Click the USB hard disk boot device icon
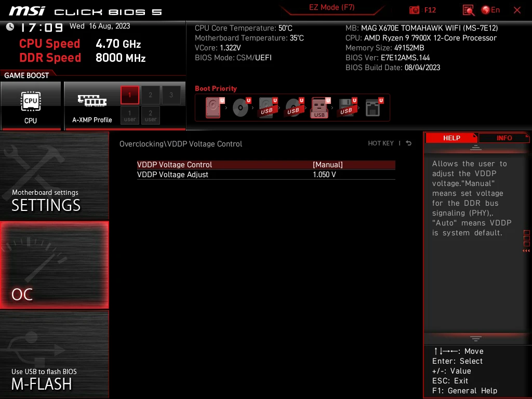This screenshot has height=399, width=532. (x=268, y=108)
